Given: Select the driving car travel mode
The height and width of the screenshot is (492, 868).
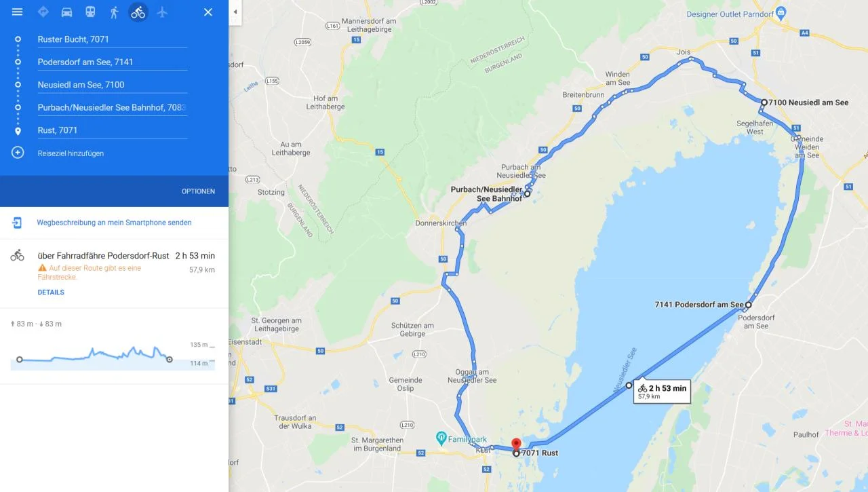Looking at the screenshot, I should (66, 12).
